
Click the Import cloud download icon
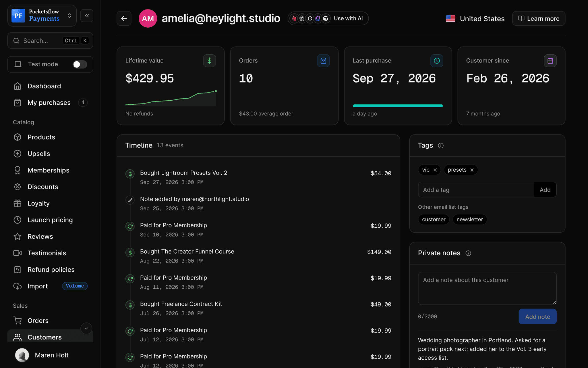tap(18, 286)
